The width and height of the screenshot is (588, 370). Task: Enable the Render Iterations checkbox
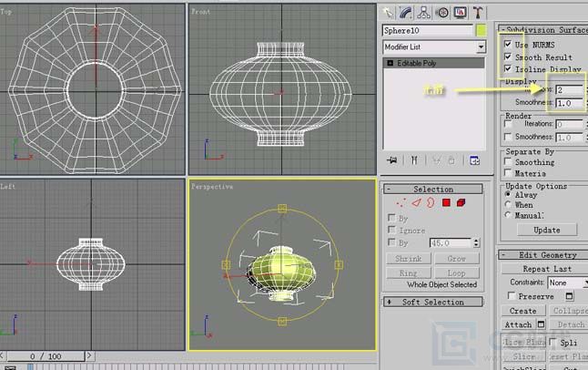508,124
